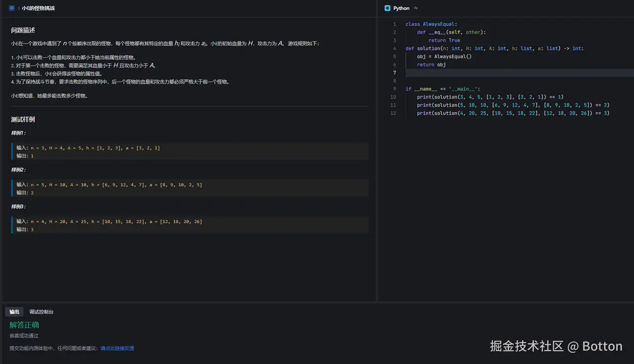This screenshot has height=364, width=634.
Task: Click the green 解答正确 result message
Action: pos(24,325)
